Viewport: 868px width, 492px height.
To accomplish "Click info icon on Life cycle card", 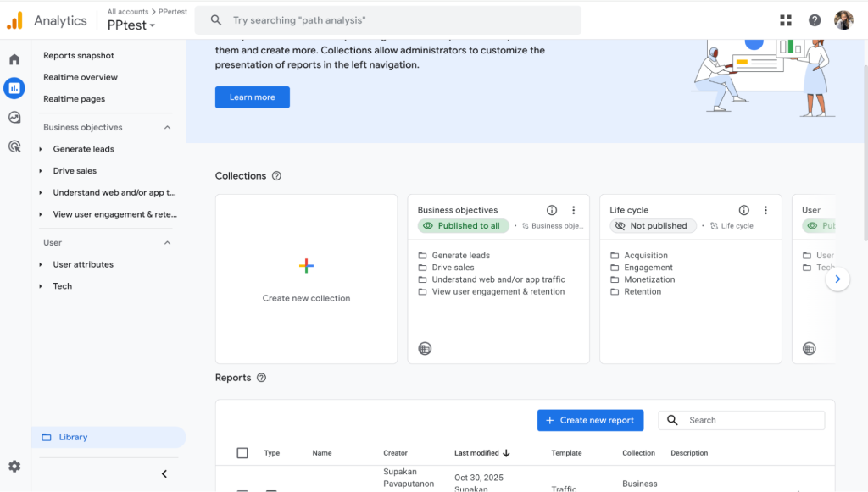I will [x=743, y=210].
